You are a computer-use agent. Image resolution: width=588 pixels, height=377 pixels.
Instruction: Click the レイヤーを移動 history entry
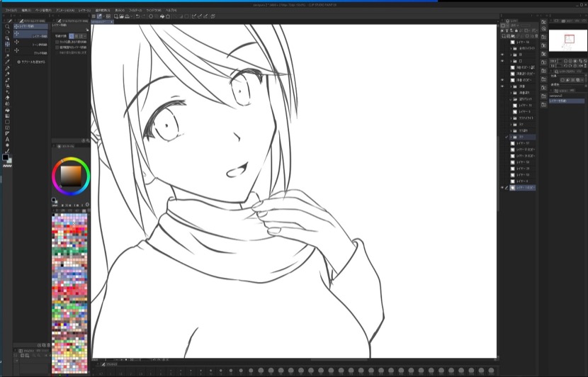[x=566, y=101]
